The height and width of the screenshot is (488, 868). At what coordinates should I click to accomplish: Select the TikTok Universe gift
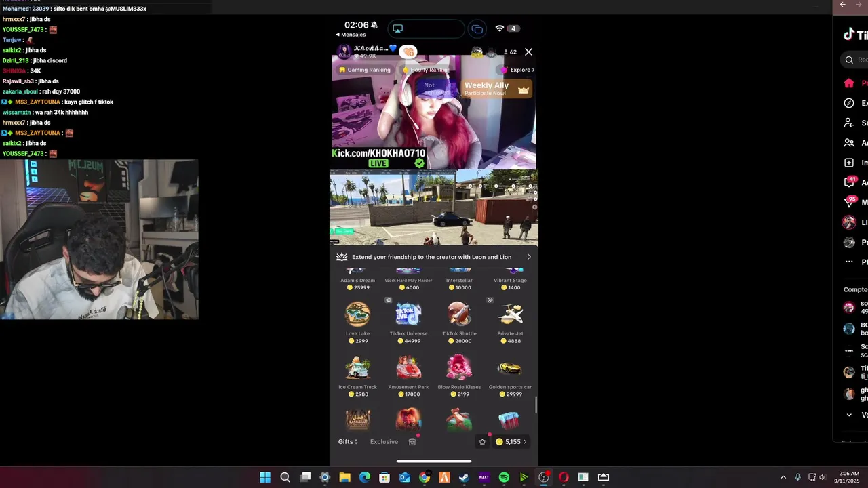(x=408, y=323)
